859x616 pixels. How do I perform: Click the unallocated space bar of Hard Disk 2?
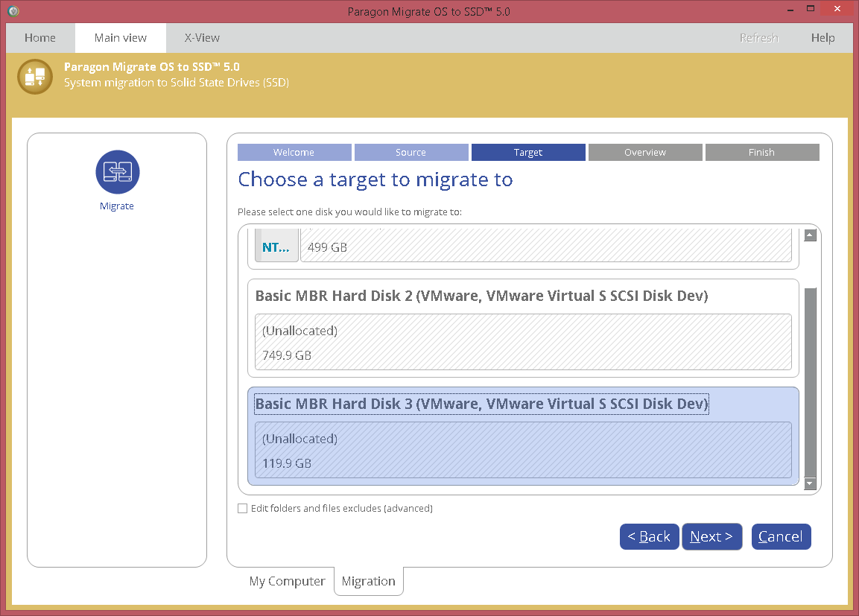pyautogui.click(x=522, y=341)
